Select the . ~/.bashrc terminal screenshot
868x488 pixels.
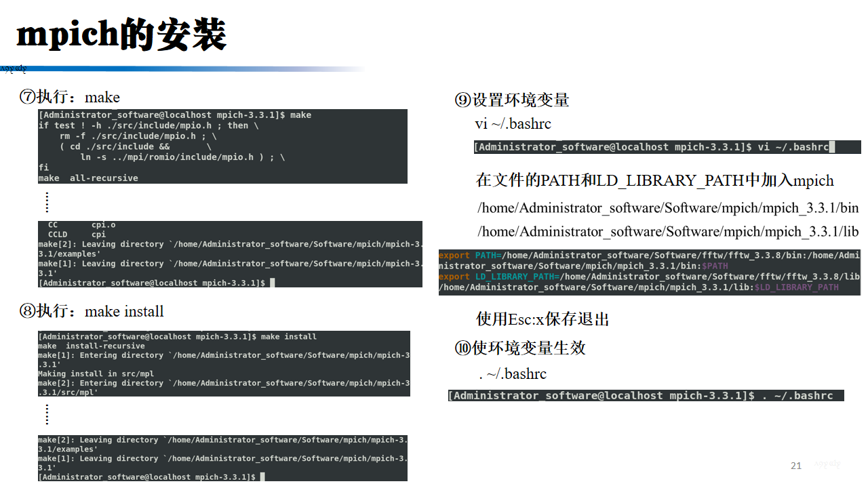[x=644, y=395]
